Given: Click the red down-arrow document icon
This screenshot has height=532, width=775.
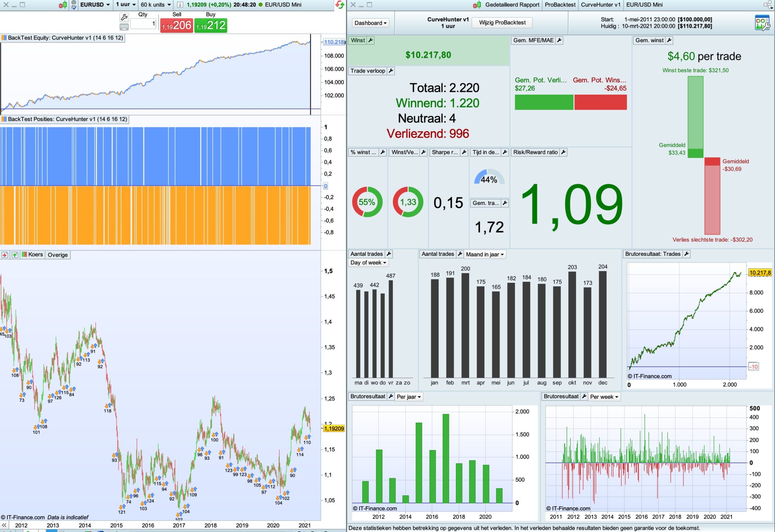Looking at the screenshot, I should click(5, 255).
